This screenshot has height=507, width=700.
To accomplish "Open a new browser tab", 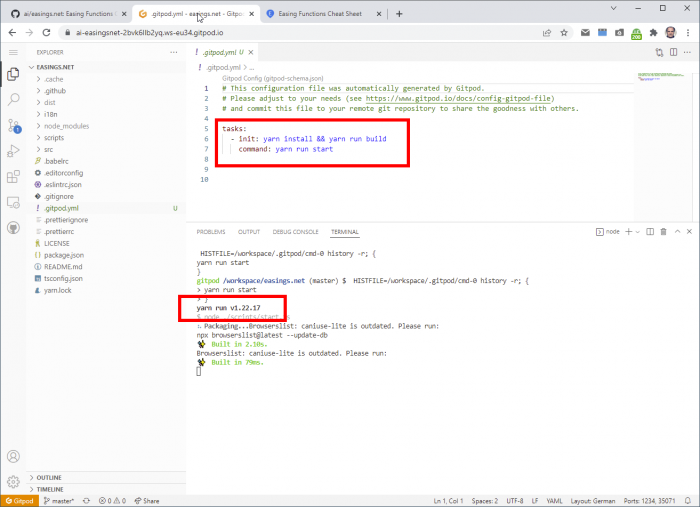I will 399,14.
